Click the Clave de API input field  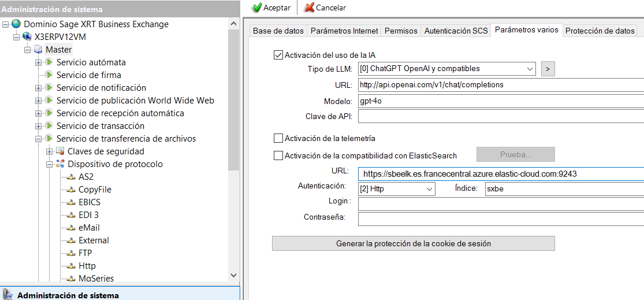coord(500,116)
